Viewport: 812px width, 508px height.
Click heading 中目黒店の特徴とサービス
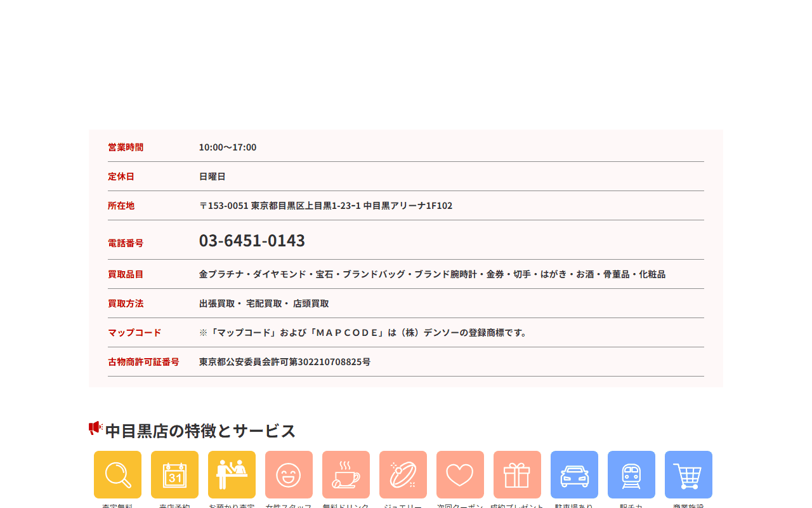(x=200, y=431)
